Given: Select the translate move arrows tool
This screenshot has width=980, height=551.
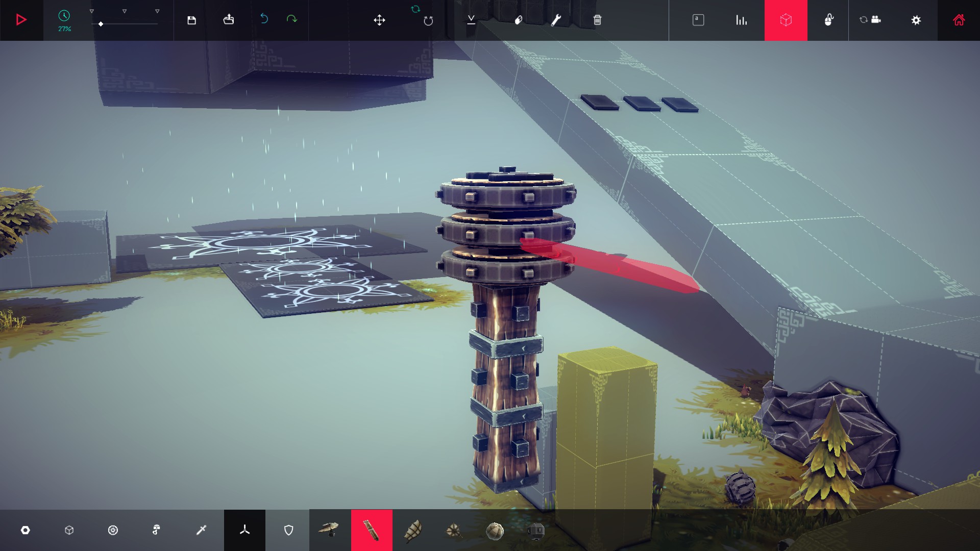Looking at the screenshot, I should 379,20.
